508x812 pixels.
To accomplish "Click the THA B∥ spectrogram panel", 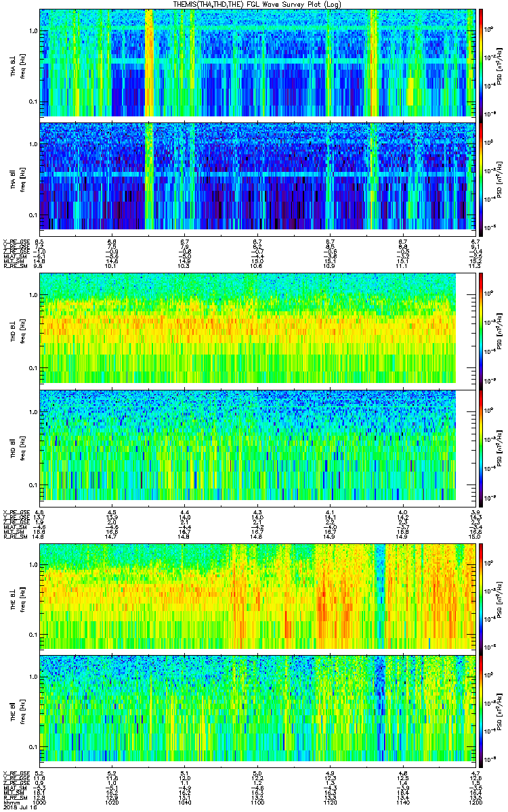I will coord(257,175).
